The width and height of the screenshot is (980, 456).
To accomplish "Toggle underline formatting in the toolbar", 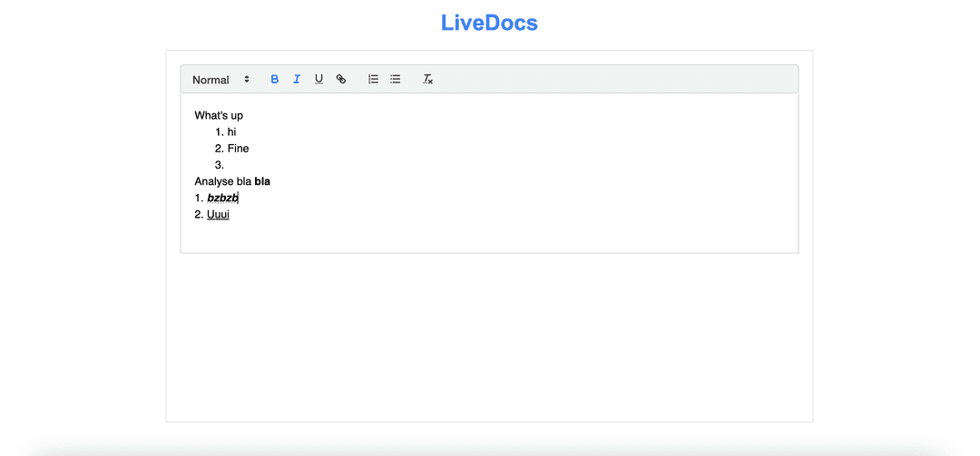I will pos(318,80).
